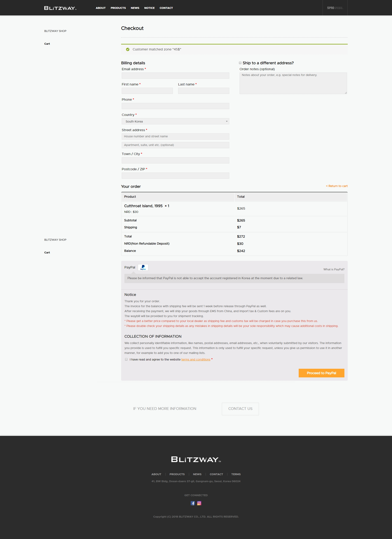
Task: Click the Customer matched zone "45$" message
Action: [x=157, y=49]
